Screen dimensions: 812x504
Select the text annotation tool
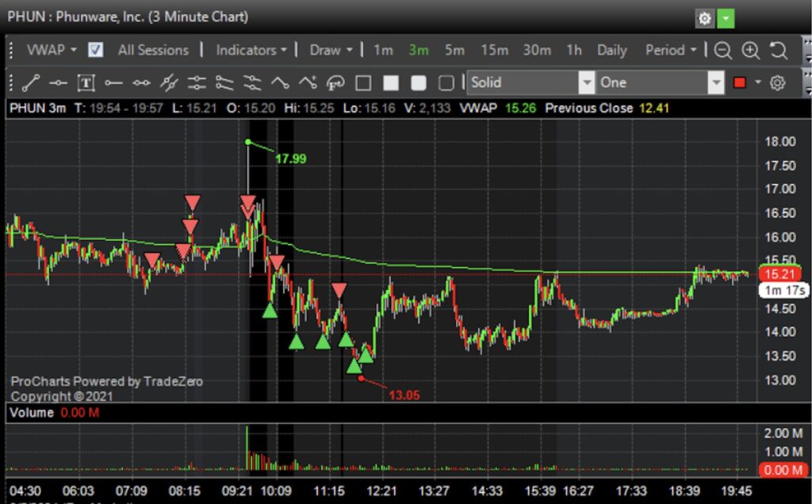pyautogui.click(x=86, y=82)
